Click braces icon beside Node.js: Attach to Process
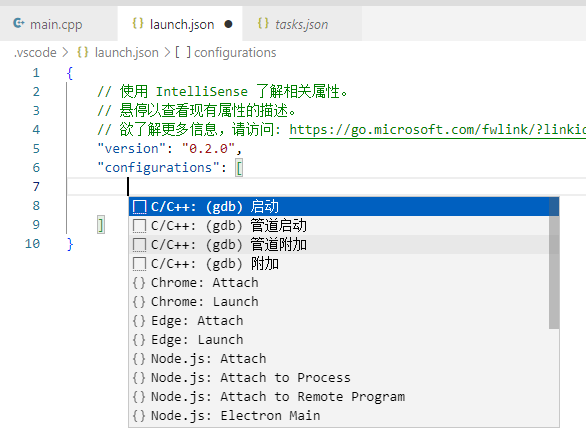Image resolution: width=586 pixels, height=446 pixels. click(x=139, y=378)
